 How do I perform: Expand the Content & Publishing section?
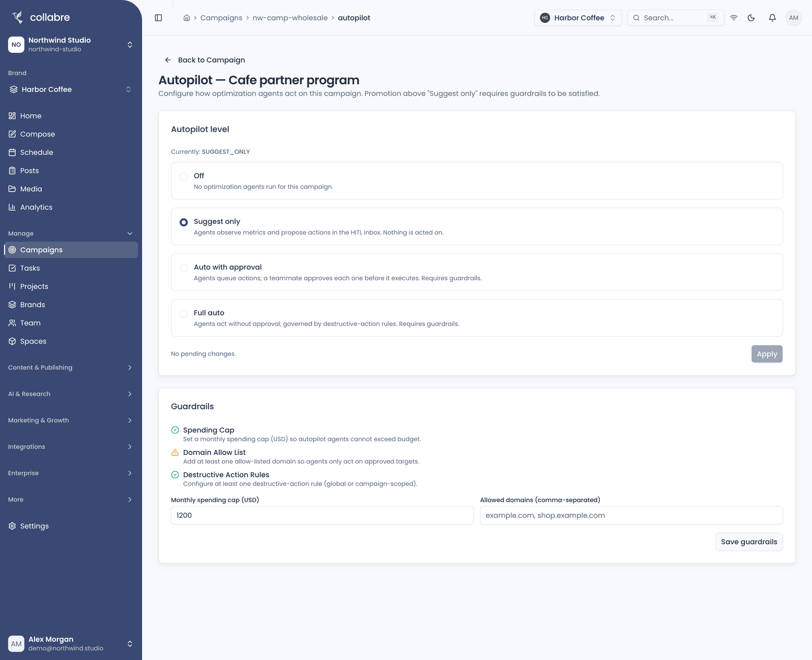(x=71, y=368)
